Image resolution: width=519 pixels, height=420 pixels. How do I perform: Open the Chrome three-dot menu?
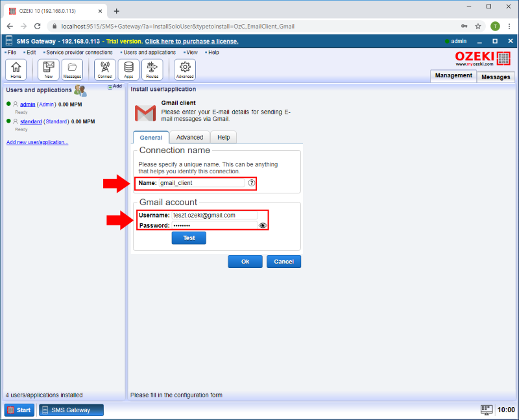pyautogui.click(x=509, y=26)
